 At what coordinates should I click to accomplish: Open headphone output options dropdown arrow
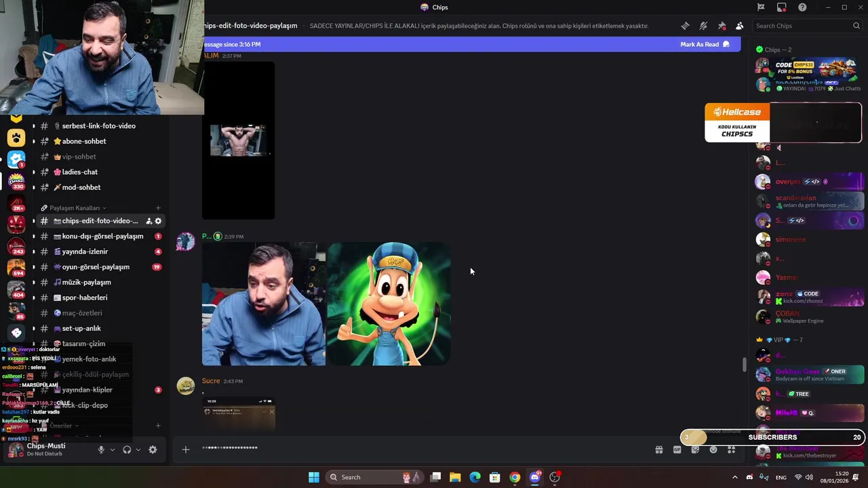click(x=138, y=449)
